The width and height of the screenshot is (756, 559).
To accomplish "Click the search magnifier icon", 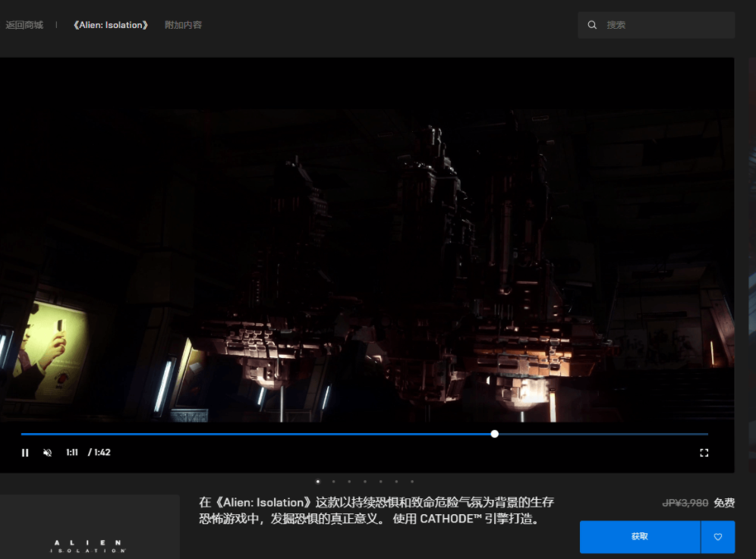I will click(x=592, y=24).
